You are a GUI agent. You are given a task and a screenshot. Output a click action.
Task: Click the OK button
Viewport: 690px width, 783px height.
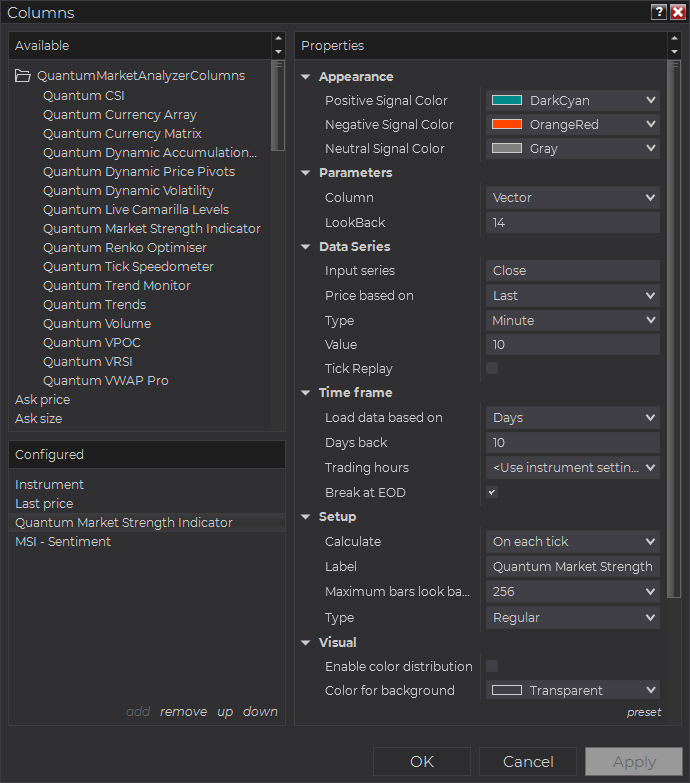(x=422, y=762)
